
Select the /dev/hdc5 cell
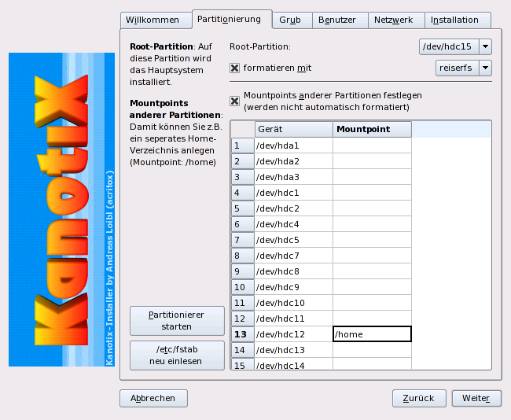click(x=294, y=240)
